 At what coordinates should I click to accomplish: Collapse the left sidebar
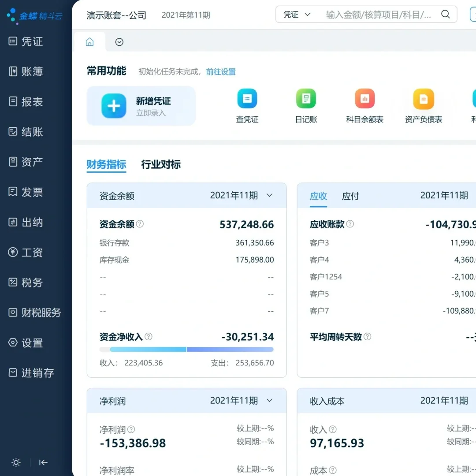[x=43, y=462]
